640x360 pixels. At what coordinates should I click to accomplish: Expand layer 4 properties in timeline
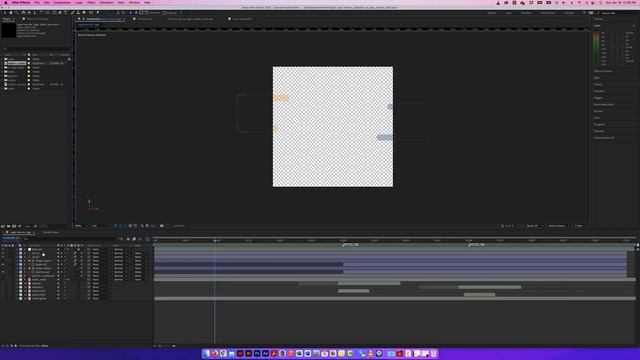coord(17,260)
